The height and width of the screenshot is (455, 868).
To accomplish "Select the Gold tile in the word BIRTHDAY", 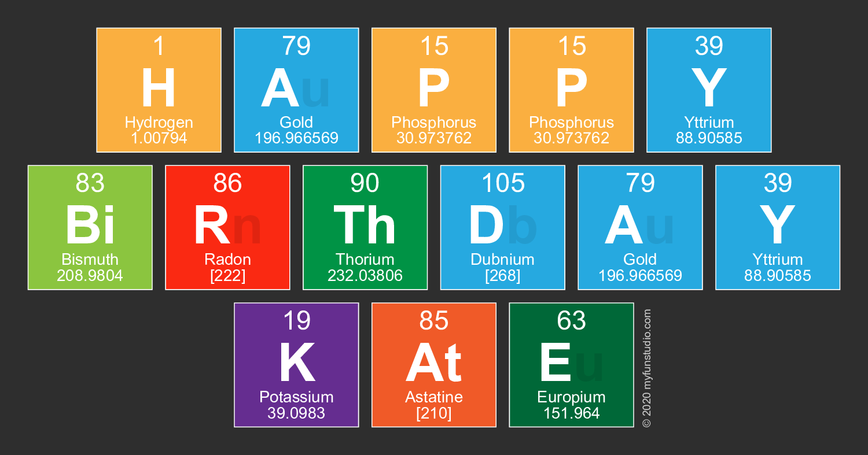I will 640,227.
